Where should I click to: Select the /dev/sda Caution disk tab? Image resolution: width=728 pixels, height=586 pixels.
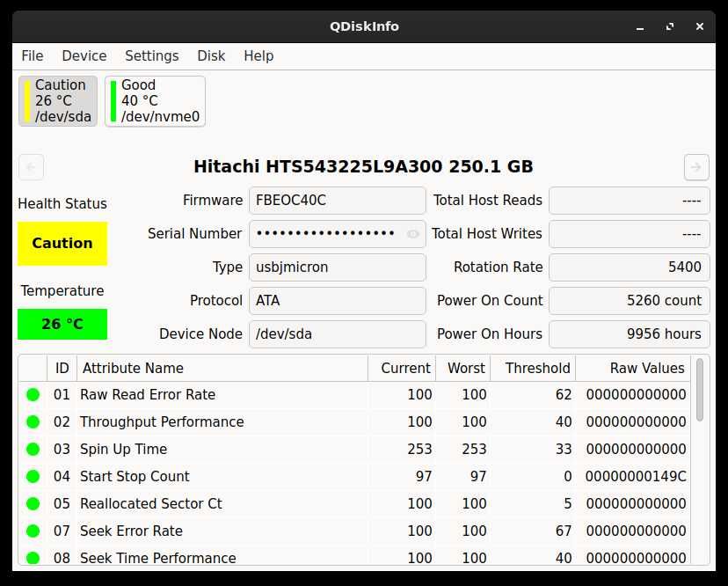point(58,101)
